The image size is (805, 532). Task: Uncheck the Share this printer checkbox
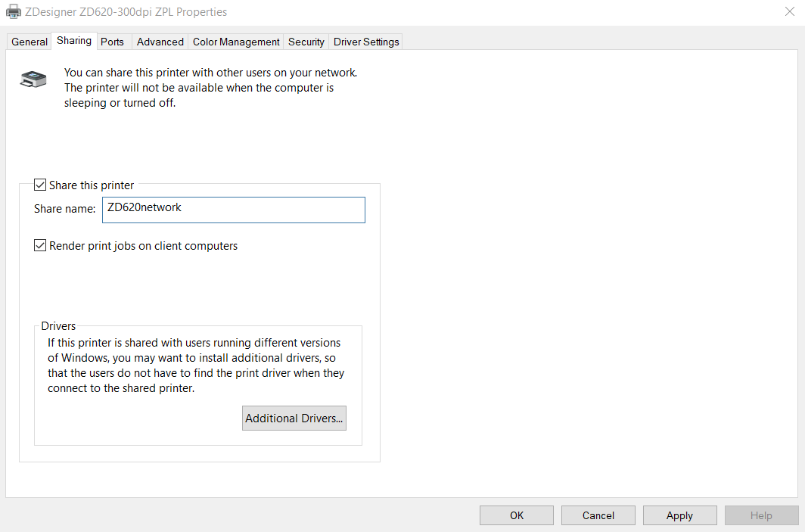(40, 185)
